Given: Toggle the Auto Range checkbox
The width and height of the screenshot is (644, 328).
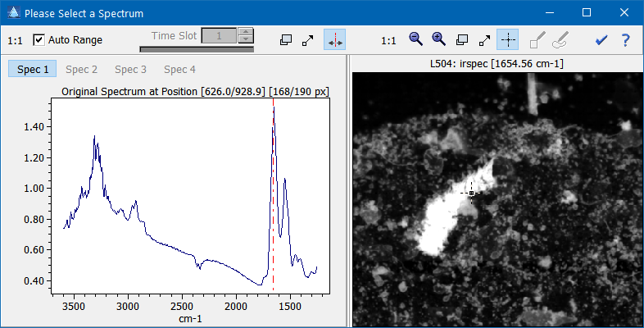Looking at the screenshot, I should pos(39,40).
